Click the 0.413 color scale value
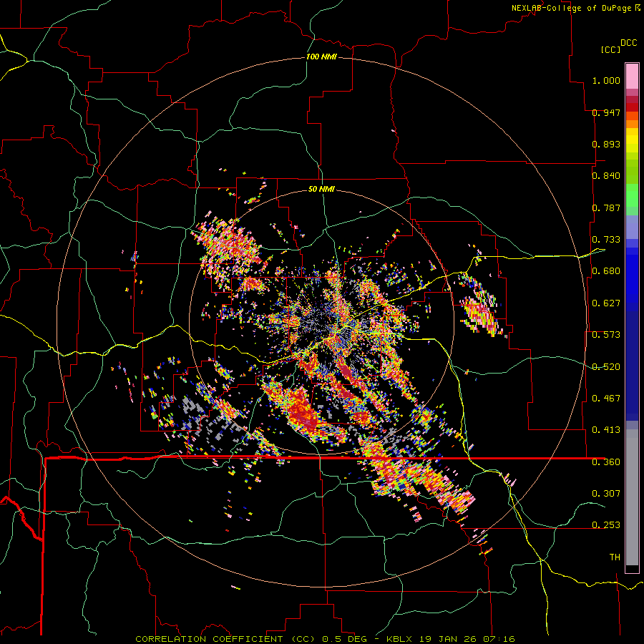Screen dimensions: 644x644 pyautogui.click(x=606, y=430)
